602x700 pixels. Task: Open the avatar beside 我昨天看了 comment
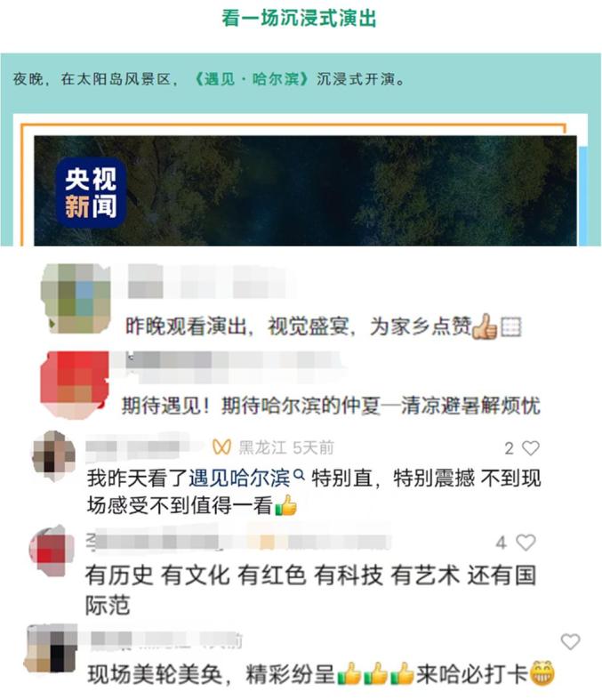point(54,455)
